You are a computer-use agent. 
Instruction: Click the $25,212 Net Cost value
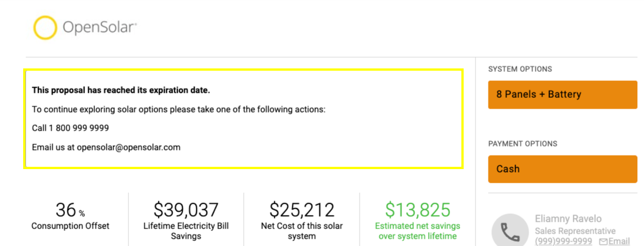[302, 210]
